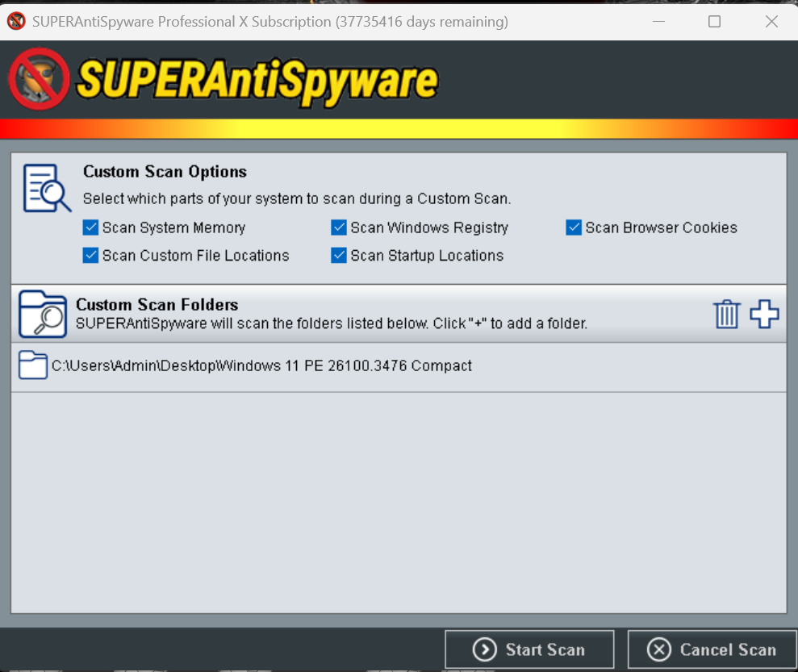Uncheck Scan Browser Cookies

(574, 227)
